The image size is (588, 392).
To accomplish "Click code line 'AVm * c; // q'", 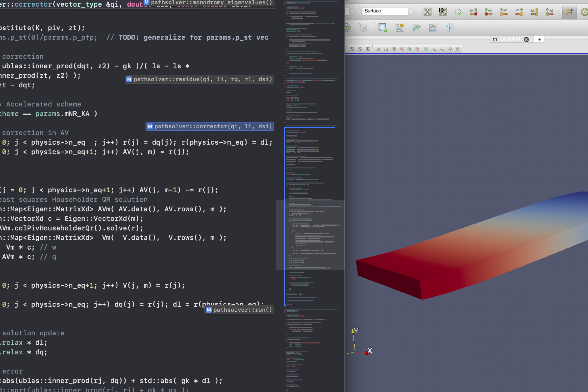I will coord(29,257).
